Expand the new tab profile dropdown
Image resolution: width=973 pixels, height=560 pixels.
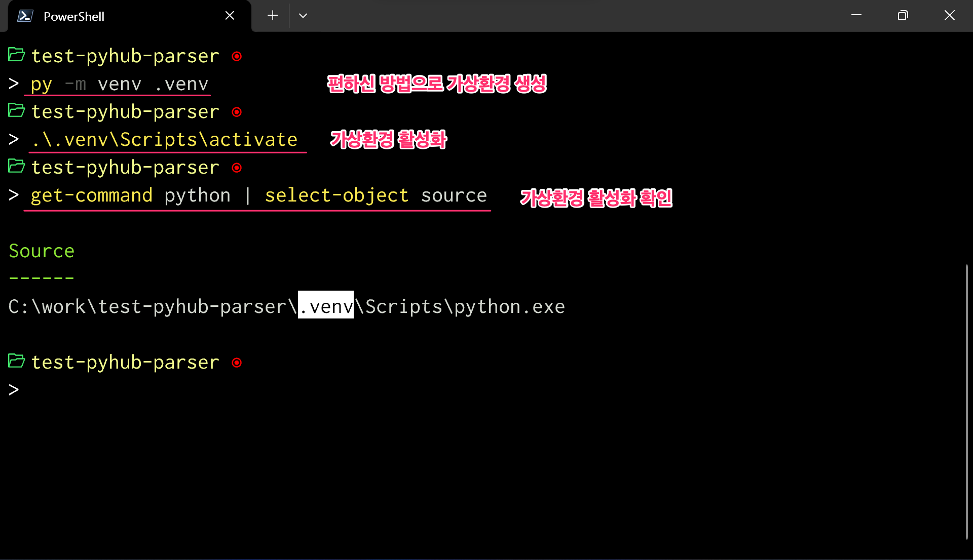coord(303,16)
